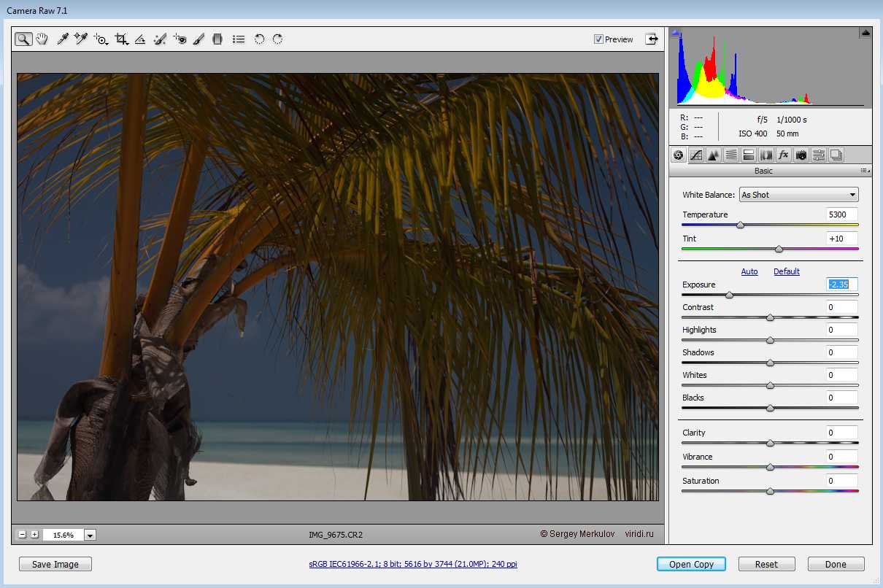Image resolution: width=883 pixels, height=588 pixels.
Task: Activate the Straighten tool
Action: [140, 39]
